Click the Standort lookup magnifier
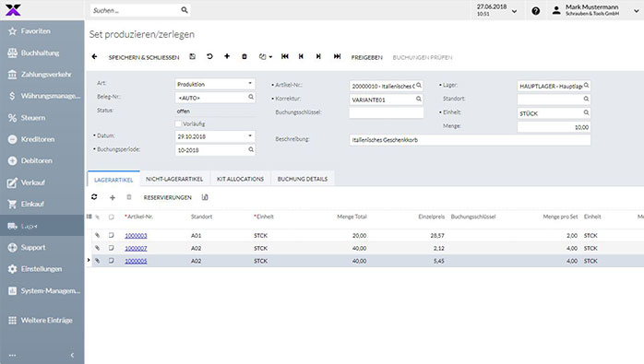Screen dimensions: 644x364 [x=586, y=99]
